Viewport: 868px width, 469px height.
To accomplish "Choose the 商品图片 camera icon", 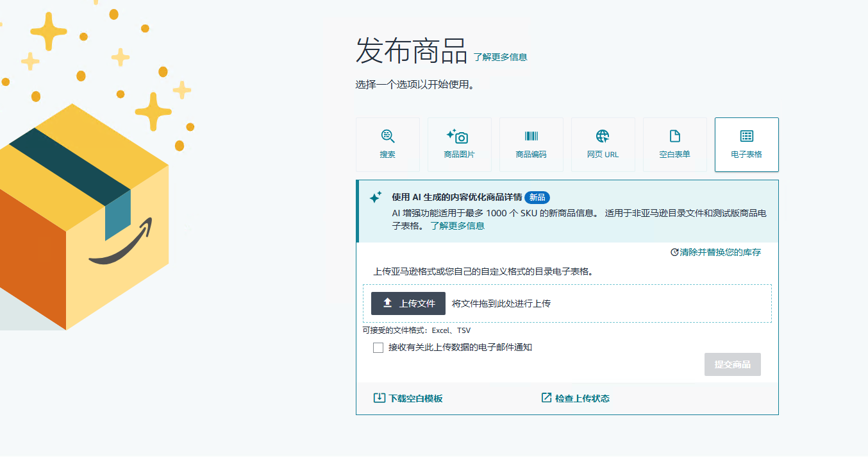I will (459, 136).
